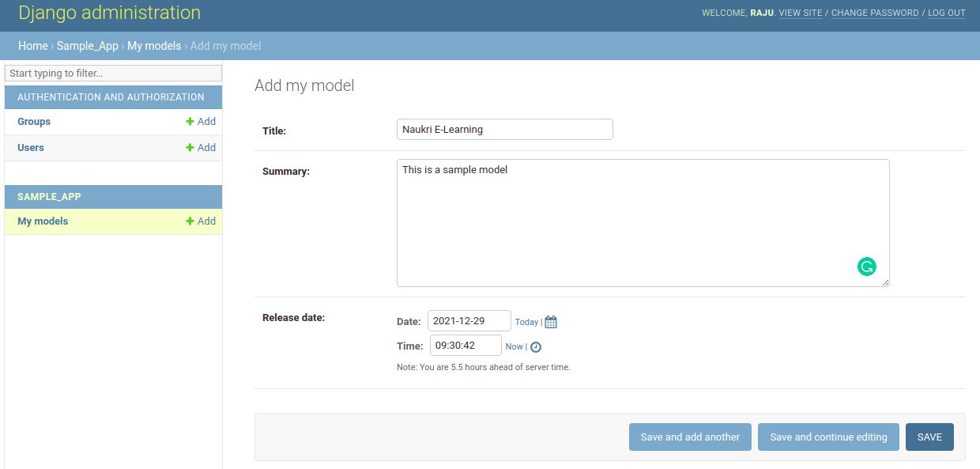Image resolution: width=980 pixels, height=469 pixels.
Task: Set the date using the Today shortcut
Action: [526, 322]
